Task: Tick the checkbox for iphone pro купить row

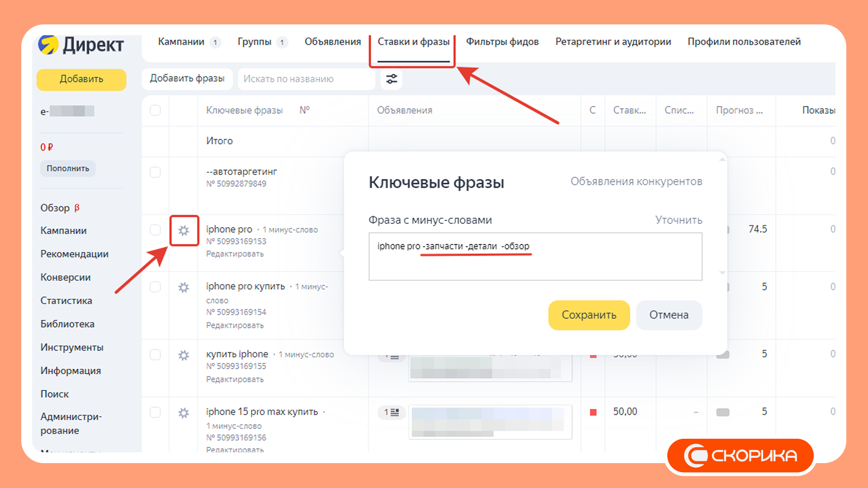Action: [155, 287]
